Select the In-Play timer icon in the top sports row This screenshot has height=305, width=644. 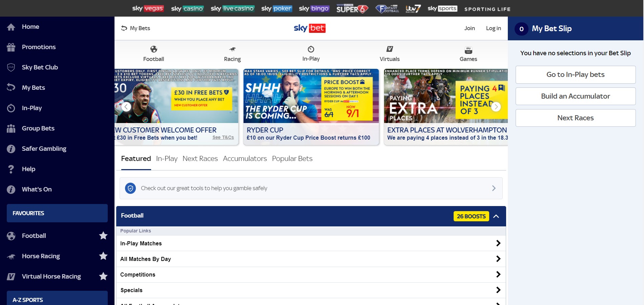[311, 49]
